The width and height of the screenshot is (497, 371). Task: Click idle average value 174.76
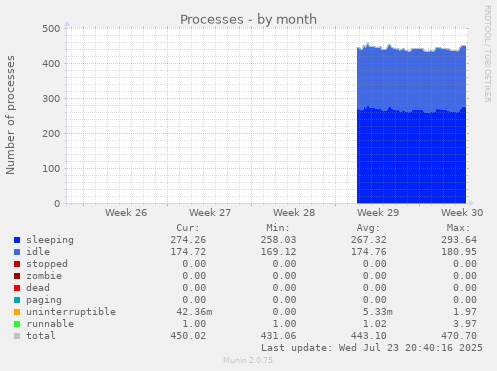click(x=369, y=252)
